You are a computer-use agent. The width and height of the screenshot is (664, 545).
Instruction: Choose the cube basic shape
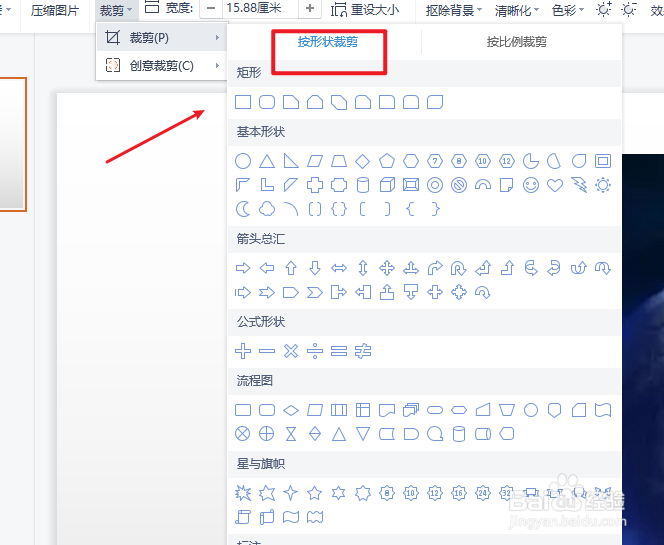click(387, 185)
